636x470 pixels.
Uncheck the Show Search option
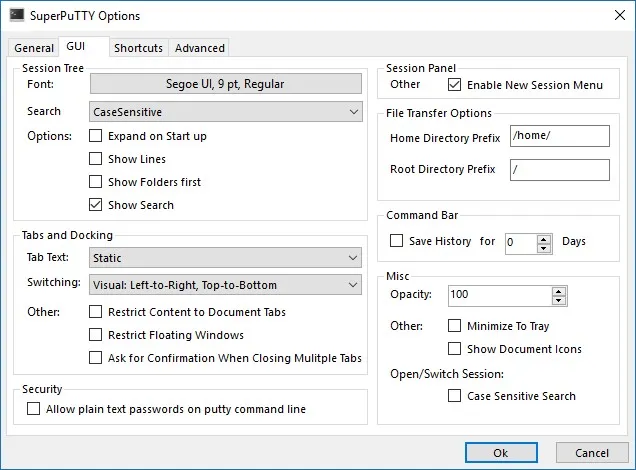pyautogui.click(x=95, y=205)
